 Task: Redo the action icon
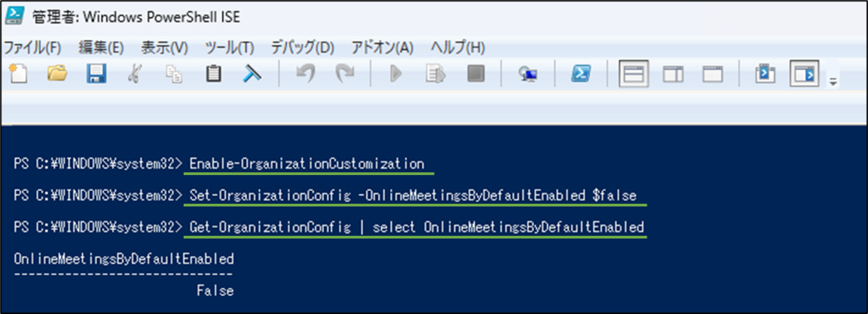(x=345, y=74)
